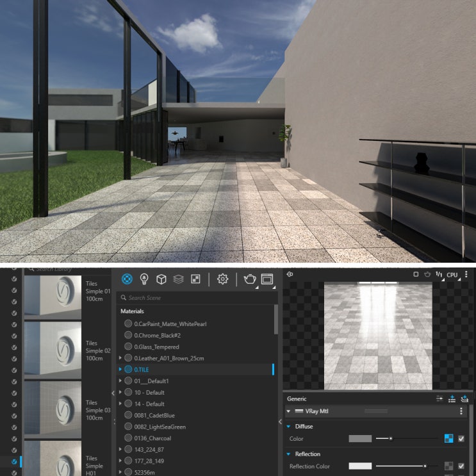This screenshot has width=476, height=476.
Task: Open the Textures checker icon
Action: [195, 279]
